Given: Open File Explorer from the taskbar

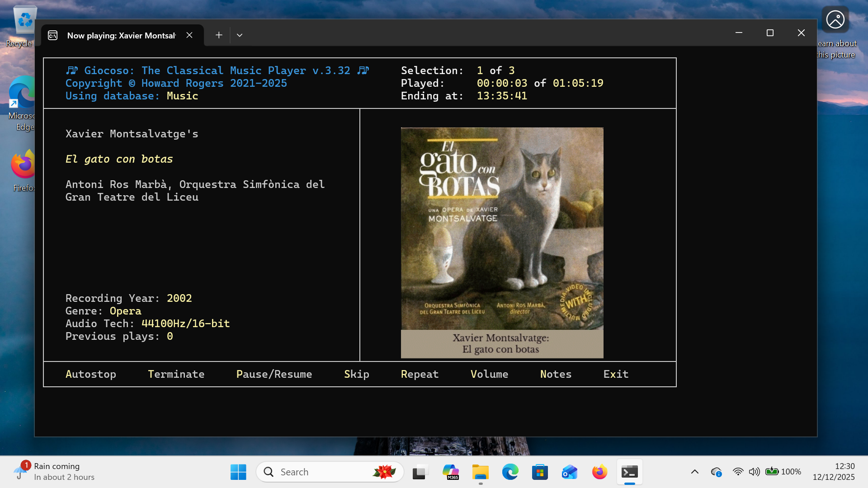Looking at the screenshot, I should tap(480, 471).
